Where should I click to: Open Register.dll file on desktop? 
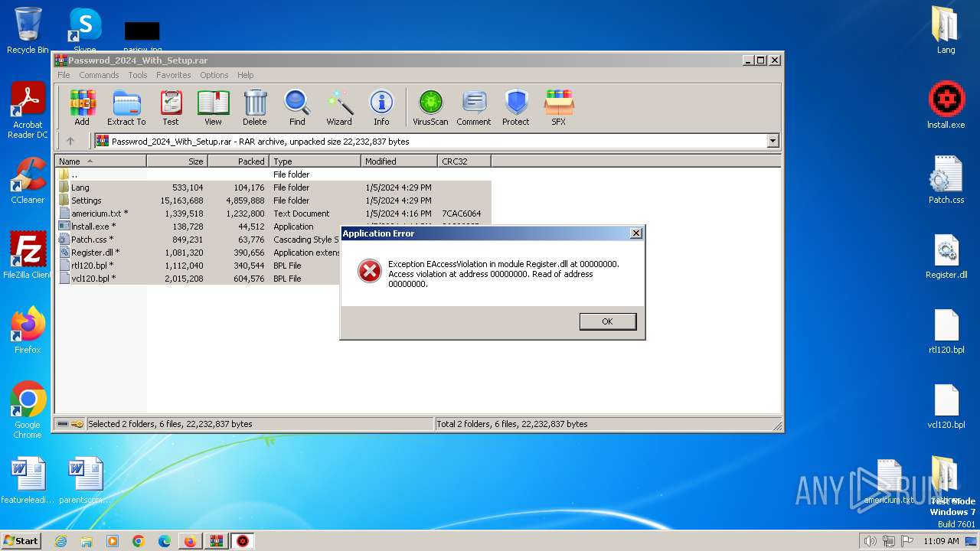pyautogui.click(x=946, y=256)
